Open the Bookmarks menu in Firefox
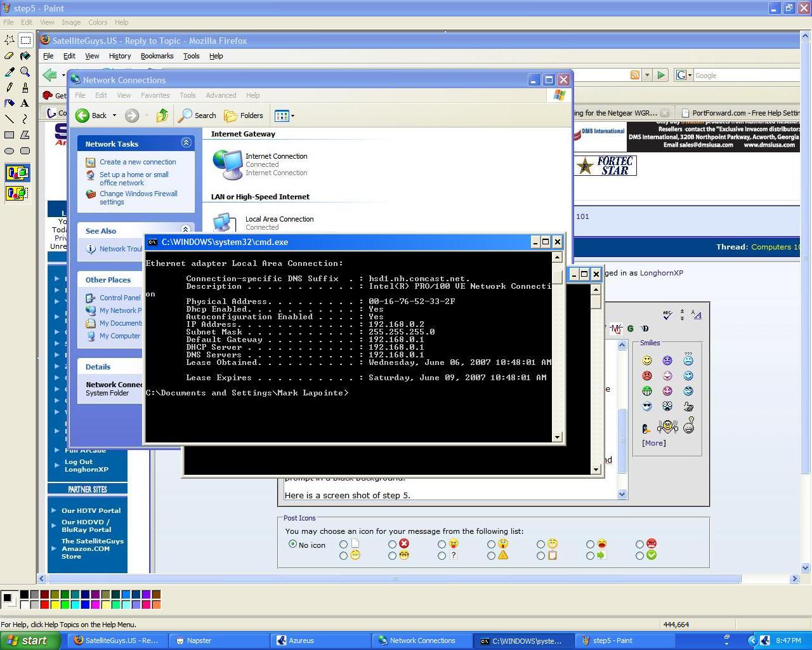812x650 pixels. [157, 56]
